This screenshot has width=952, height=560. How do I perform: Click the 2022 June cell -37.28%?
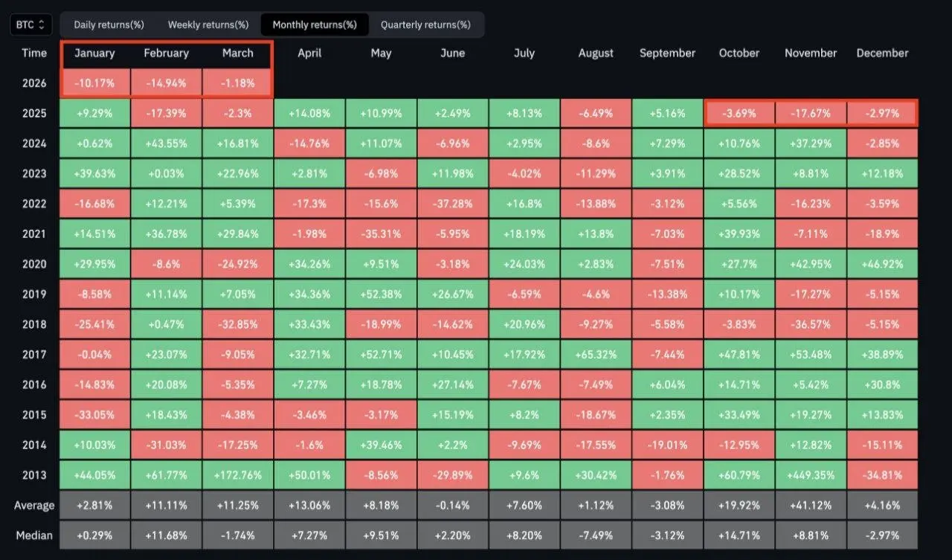(x=452, y=204)
